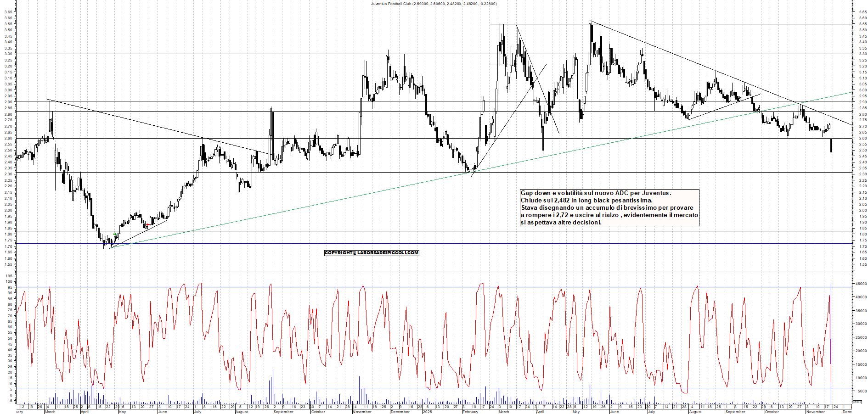Select the COPYRIGHT@ LABORSADEIPICCOLI.COM label
This screenshot has width=868, height=414.
tap(371, 252)
